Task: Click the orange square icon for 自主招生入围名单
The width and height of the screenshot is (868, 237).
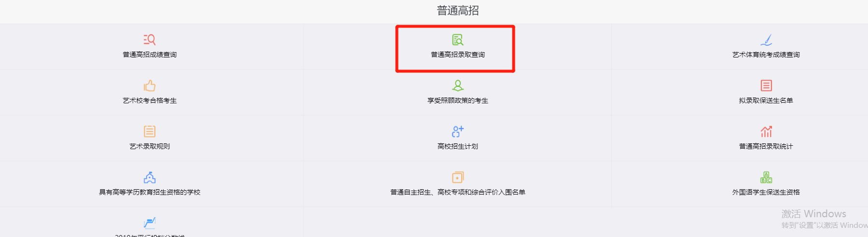Action: click(457, 177)
